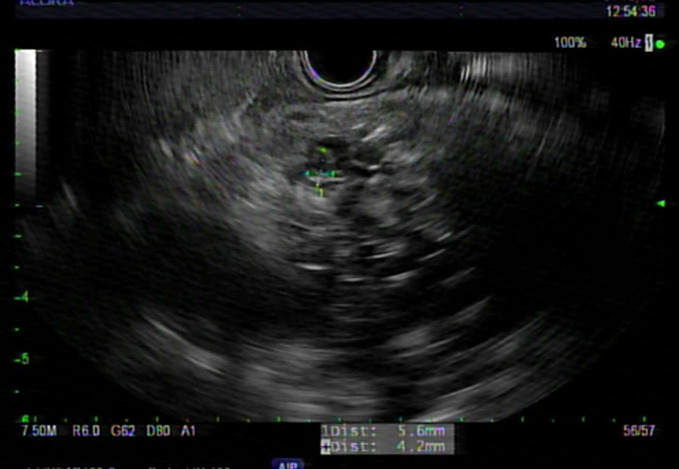The height and width of the screenshot is (469, 679).
Task: Click the green status dot beside 40Hz
Action: click(x=660, y=44)
